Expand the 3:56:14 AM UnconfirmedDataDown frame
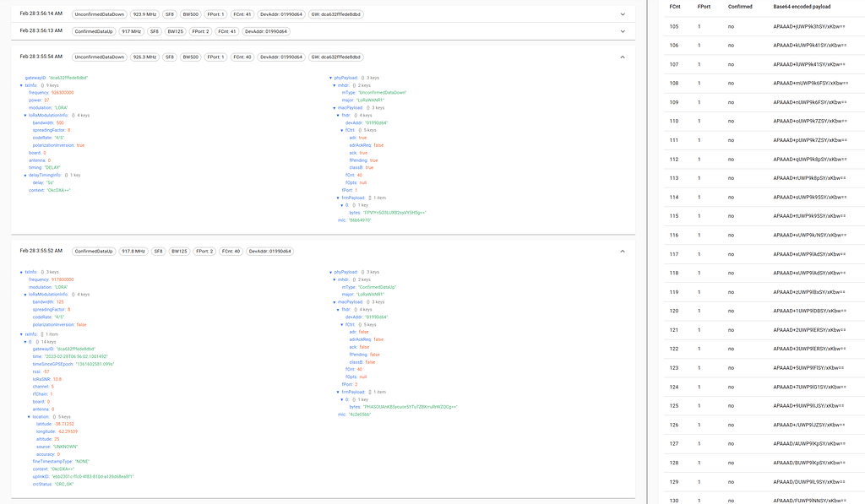 click(623, 13)
